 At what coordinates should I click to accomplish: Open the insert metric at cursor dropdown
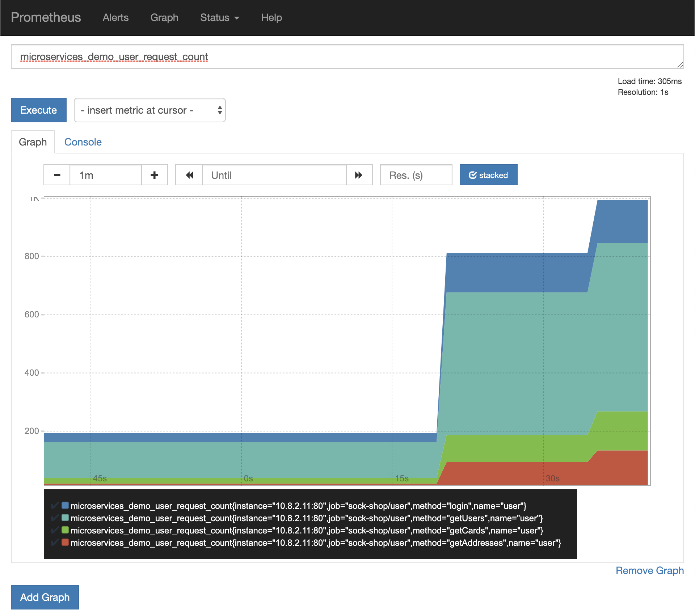149,110
